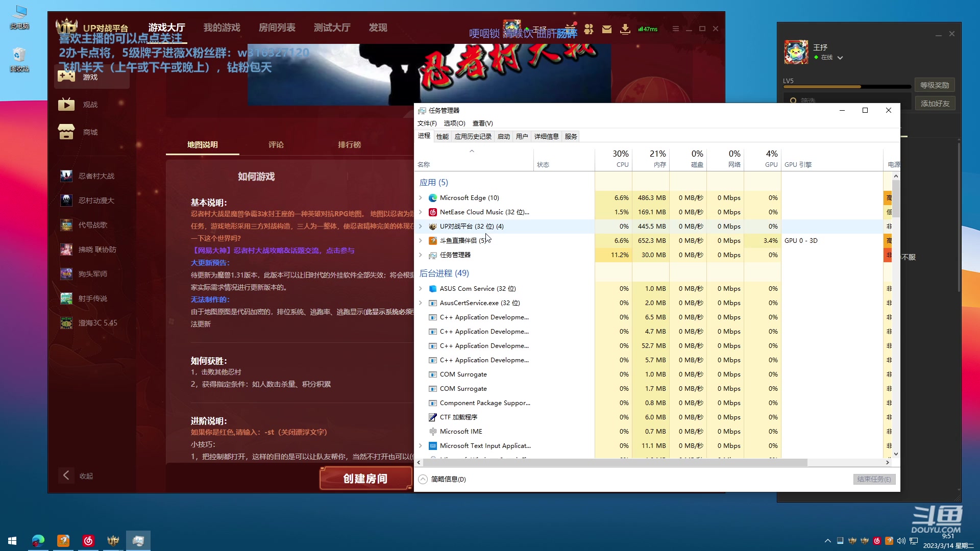980x551 pixels.
Task: Click 创建房间 button on game page
Action: coord(365,479)
